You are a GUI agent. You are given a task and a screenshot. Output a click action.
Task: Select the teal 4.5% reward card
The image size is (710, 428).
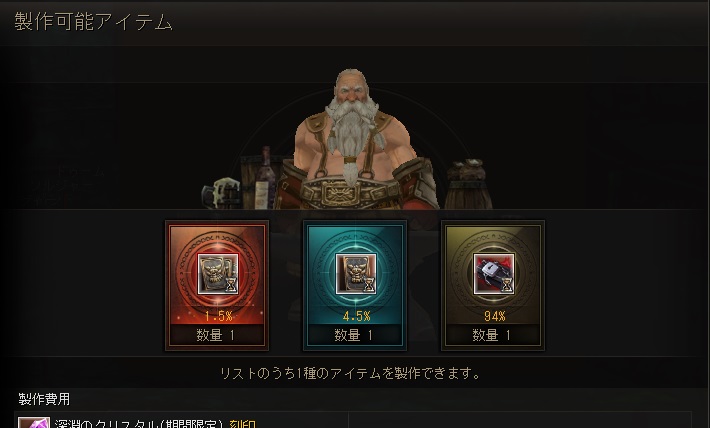(355, 285)
